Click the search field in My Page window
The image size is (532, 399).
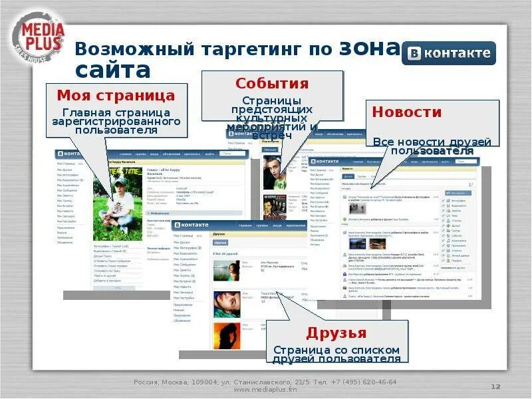coord(233,154)
